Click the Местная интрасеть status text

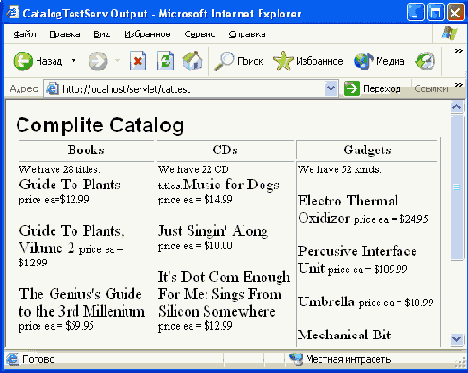(348, 359)
